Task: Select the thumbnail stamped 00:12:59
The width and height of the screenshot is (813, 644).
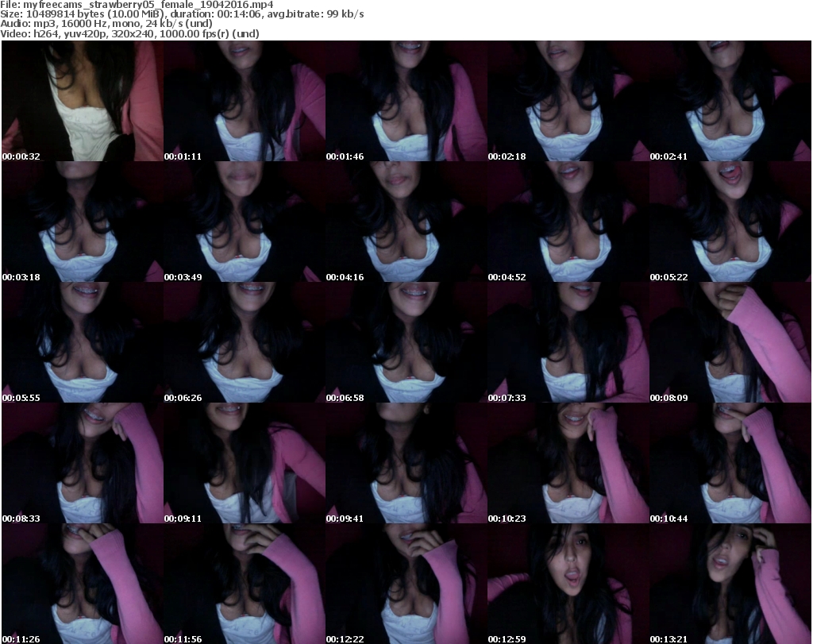Action: tap(568, 584)
